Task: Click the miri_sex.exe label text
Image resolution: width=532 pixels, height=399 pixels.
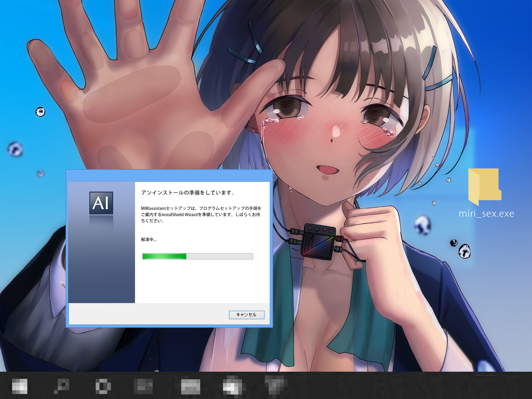Action: 486,214
